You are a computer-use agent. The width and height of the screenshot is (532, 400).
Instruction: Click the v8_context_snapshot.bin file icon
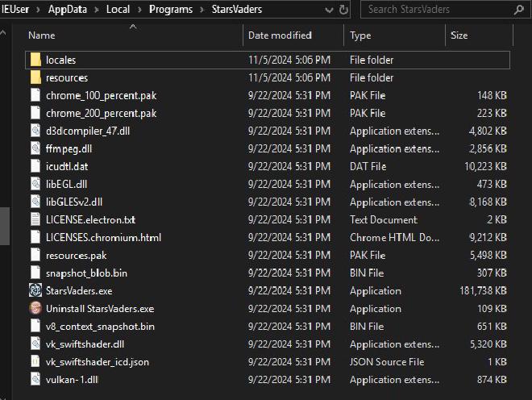(x=35, y=327)
